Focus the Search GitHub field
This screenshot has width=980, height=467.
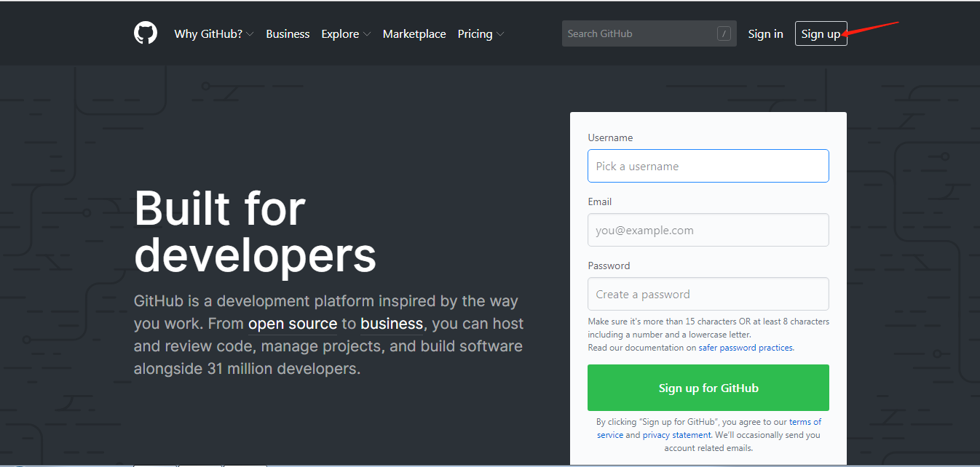(x=649, y=33)
